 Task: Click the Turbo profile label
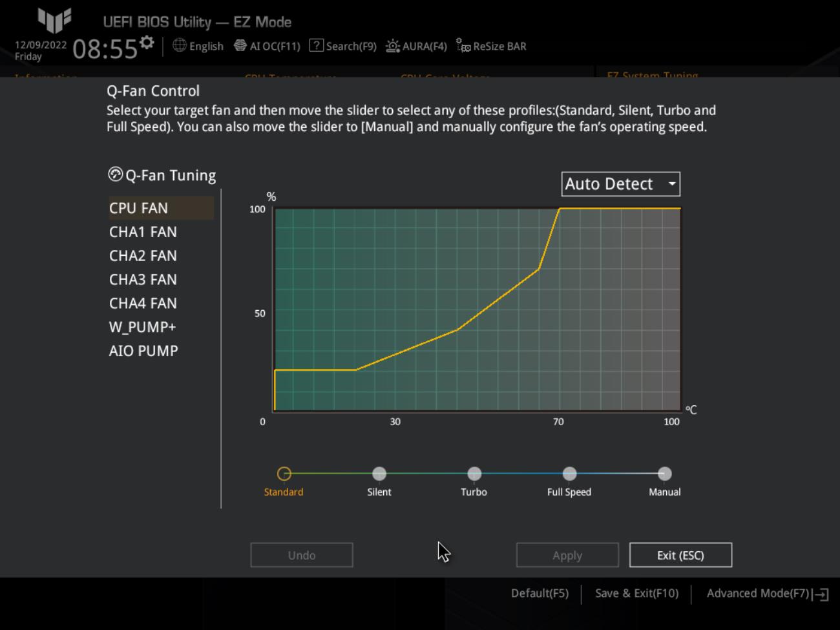[474, 492]
